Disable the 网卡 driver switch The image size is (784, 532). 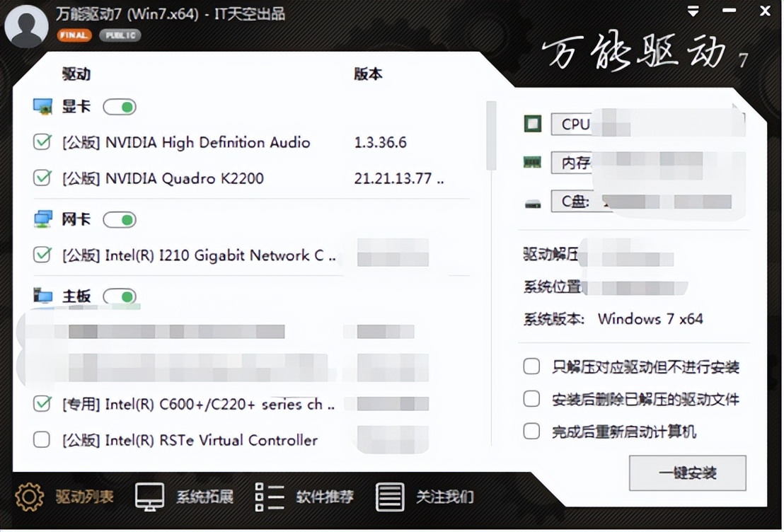point(120,219)
